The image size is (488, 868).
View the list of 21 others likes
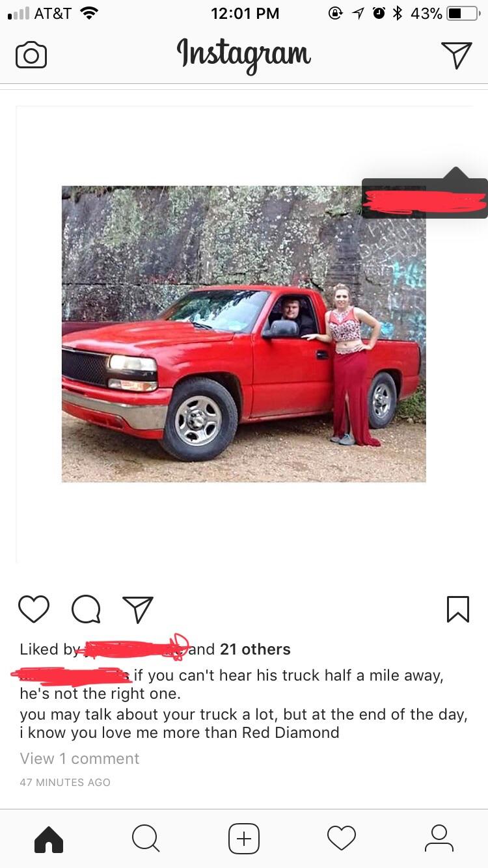pos(255,649)
